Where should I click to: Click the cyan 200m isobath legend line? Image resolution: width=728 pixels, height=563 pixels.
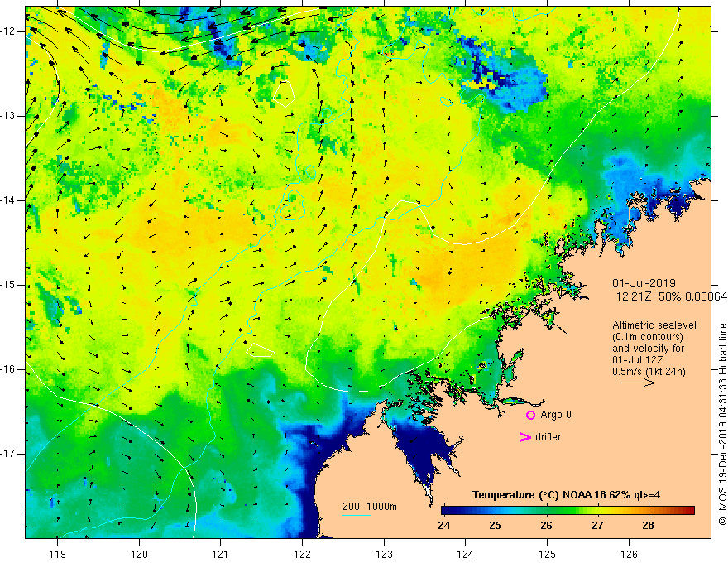coord(357,515)
